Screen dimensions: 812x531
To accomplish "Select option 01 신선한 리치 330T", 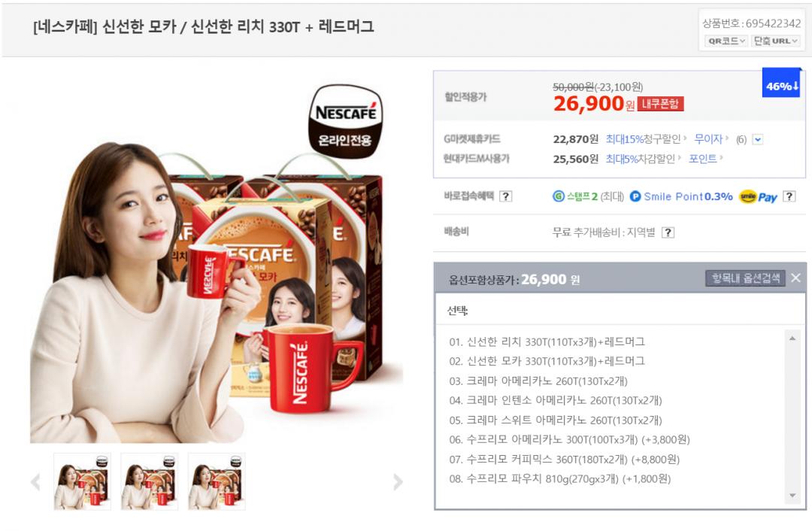I will tap(547, 342).
